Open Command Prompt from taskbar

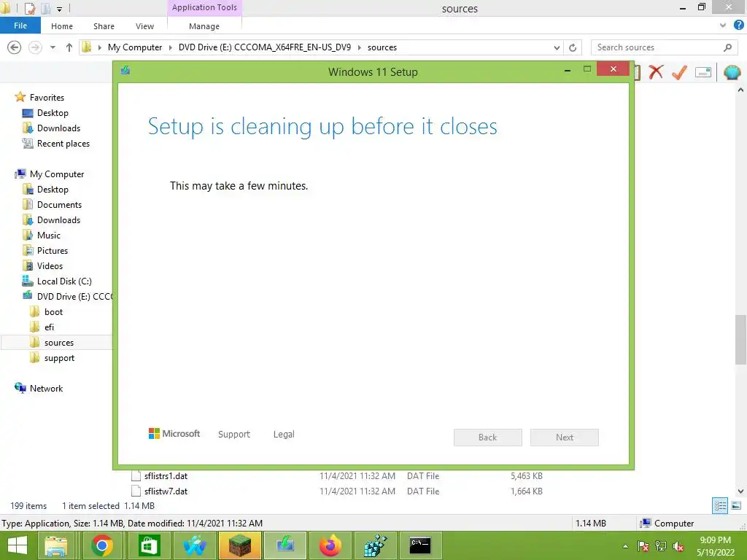coord(420,545)
